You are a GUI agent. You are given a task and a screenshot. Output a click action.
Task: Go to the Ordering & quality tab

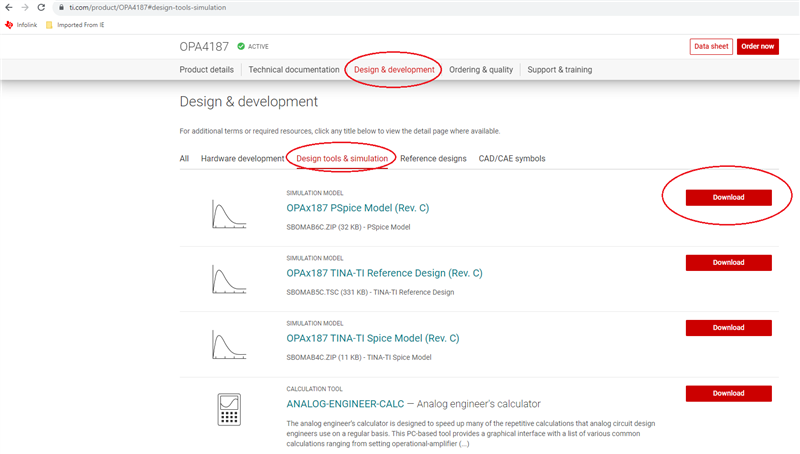pyautogui.click(x=481, y=70)
